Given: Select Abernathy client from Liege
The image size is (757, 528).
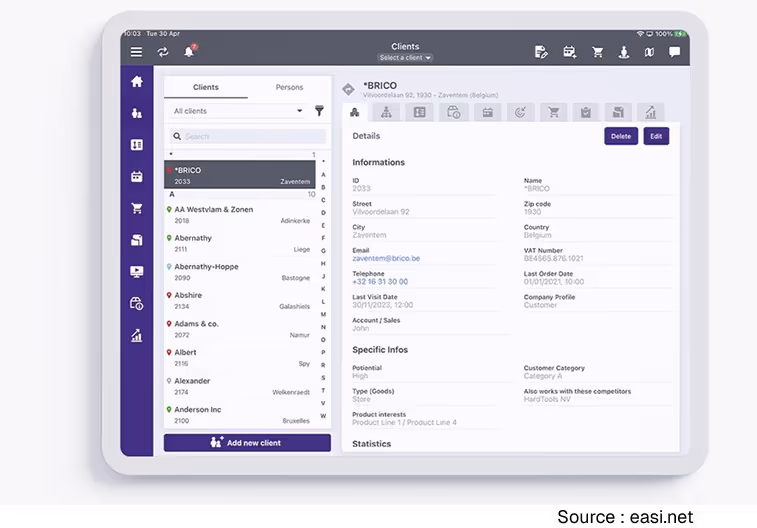Looking at the screenshot, I should [x=239, y=243].
